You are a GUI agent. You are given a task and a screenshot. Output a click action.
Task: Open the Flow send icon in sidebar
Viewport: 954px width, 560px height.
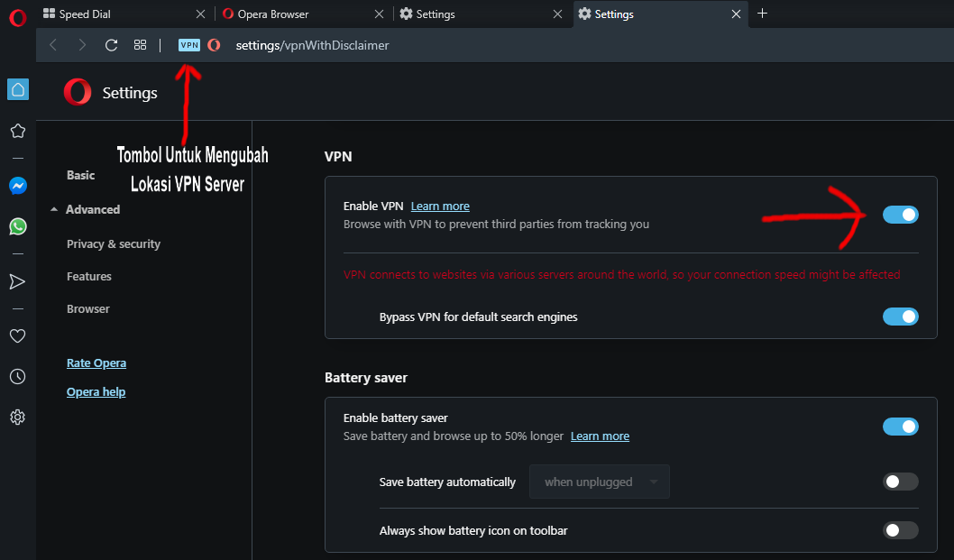(x=18, y=282)
